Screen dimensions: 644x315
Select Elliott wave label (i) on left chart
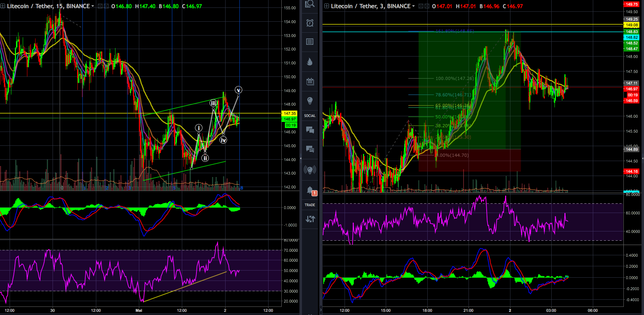pos(199,128)
